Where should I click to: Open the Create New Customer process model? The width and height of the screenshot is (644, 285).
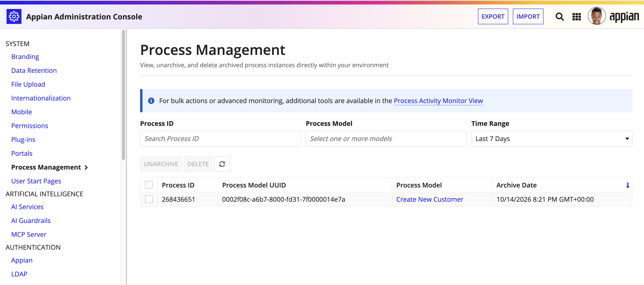[430, 199]
